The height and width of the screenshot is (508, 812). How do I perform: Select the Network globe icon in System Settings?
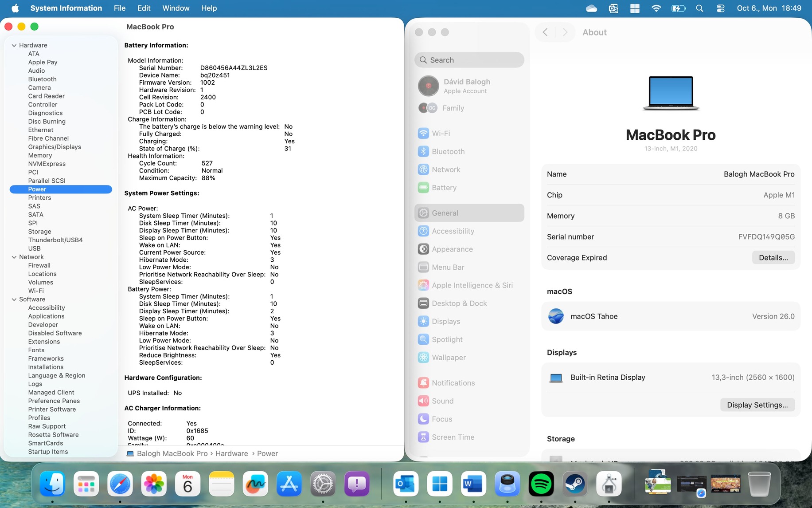(423, 169)
